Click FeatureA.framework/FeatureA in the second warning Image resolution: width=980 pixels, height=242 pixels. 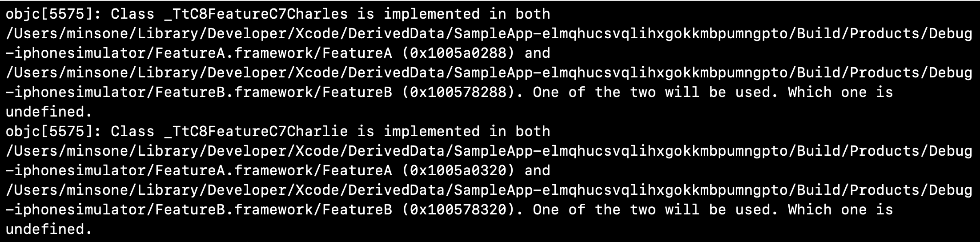273,171
